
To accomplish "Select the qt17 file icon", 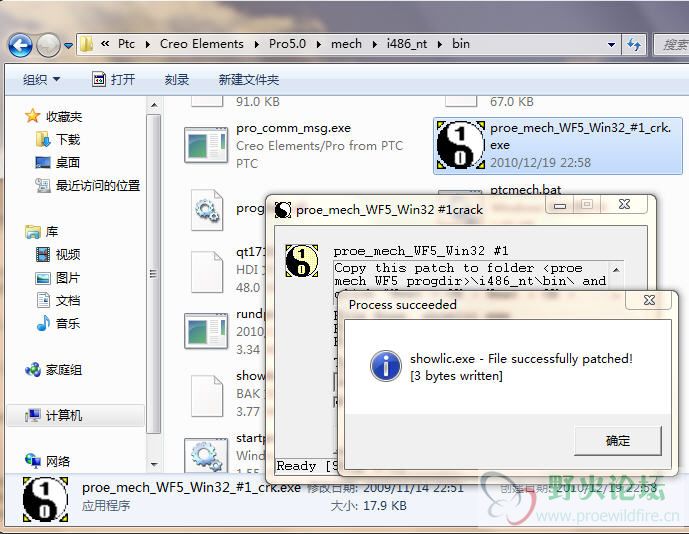I will coord(207,272).
